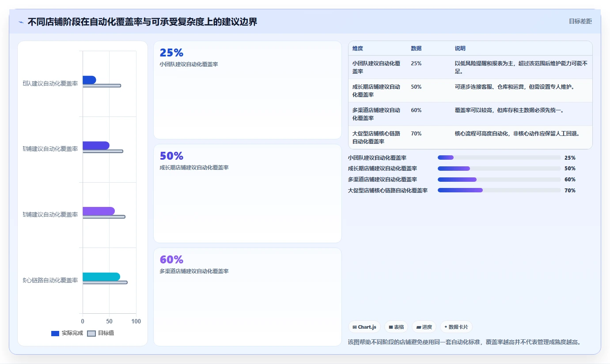Image resolution: width=610 pixels, height=364 pixels.
Task: Click the lightning icon beside the dashboard title
Action: pyautogui.click(x=21, y=22)
